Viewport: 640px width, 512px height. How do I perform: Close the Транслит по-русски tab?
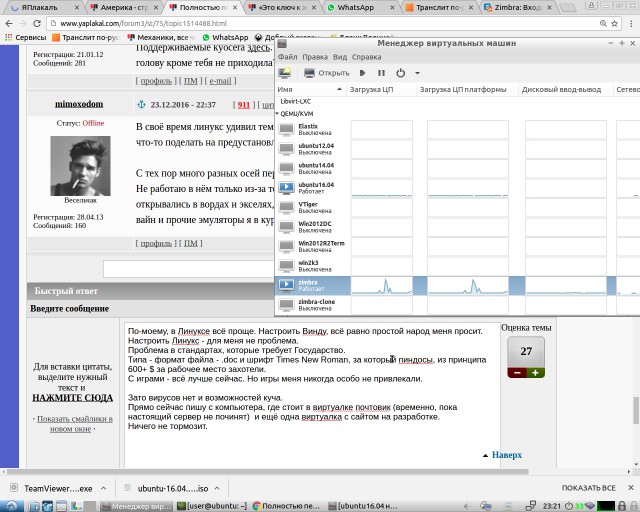pyautogui.click(x=471, y=7)
